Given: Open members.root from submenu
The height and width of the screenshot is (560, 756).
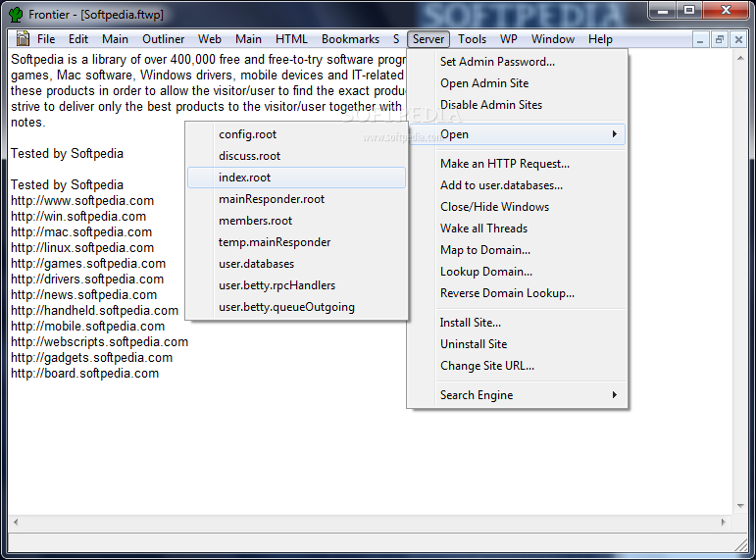Looking at the screenshot, I should (x=296, y=221).
